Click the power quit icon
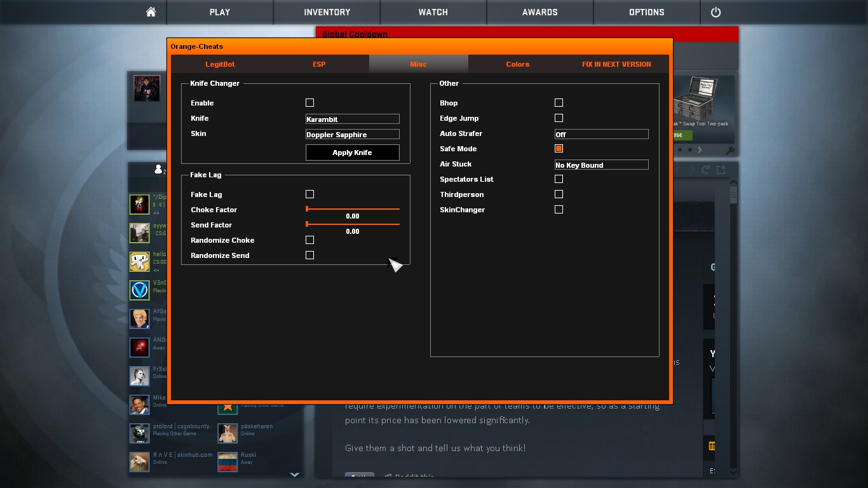 coord(715,12)
